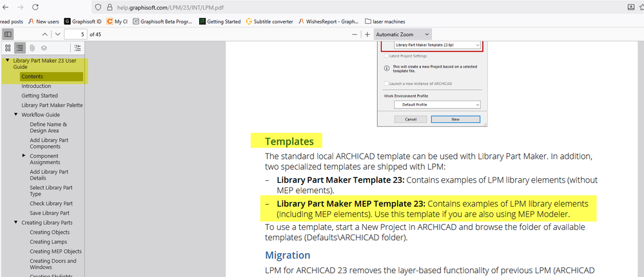Screen dimensions: 644x277
Task: Show the document outline view
Action: [x=20, y=48]
